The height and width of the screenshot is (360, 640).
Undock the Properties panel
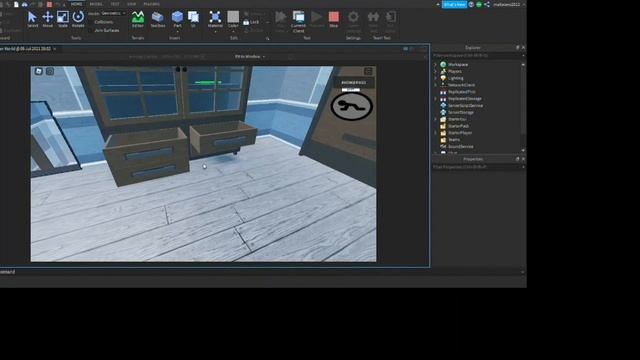[x=518, y=159]
